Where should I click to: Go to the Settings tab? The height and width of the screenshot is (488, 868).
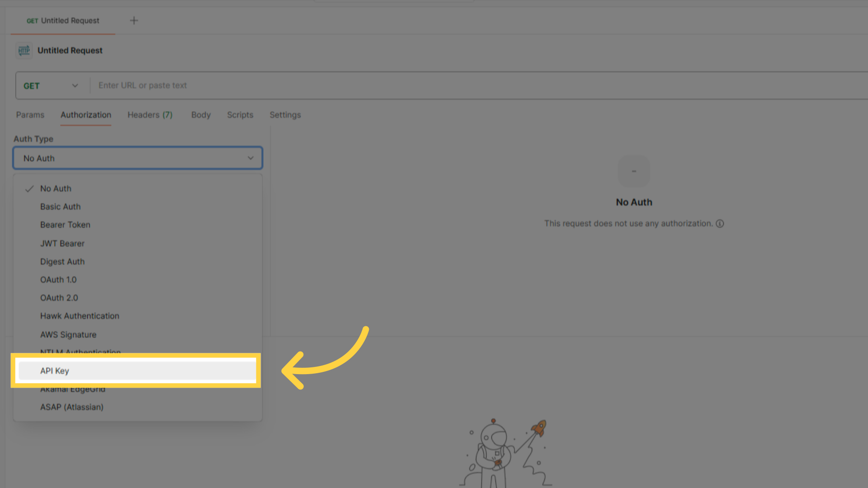click(x=285, y=115)
